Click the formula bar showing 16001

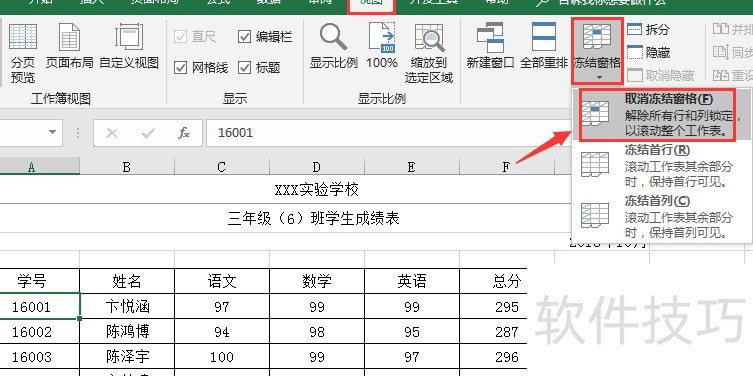click(389, 133)
